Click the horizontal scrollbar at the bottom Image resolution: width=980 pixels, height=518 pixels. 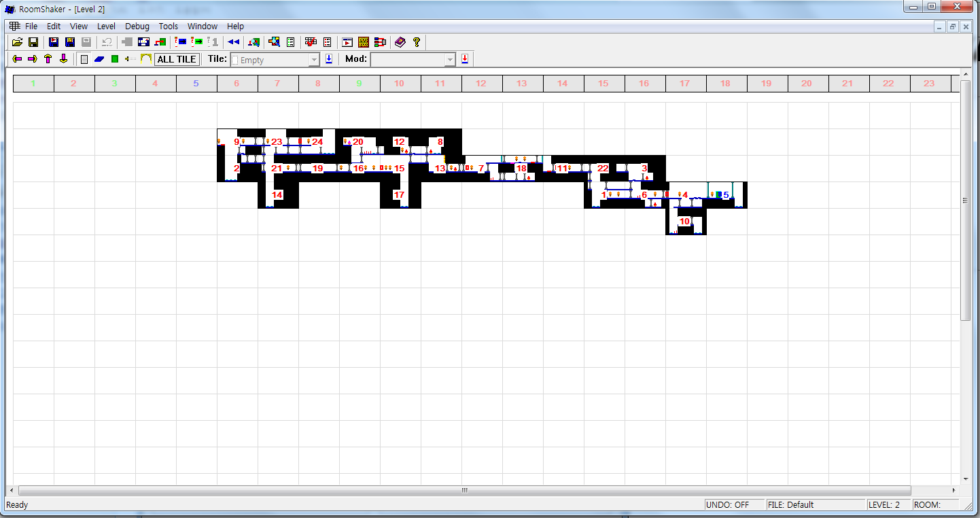click(x=465, y=490)
